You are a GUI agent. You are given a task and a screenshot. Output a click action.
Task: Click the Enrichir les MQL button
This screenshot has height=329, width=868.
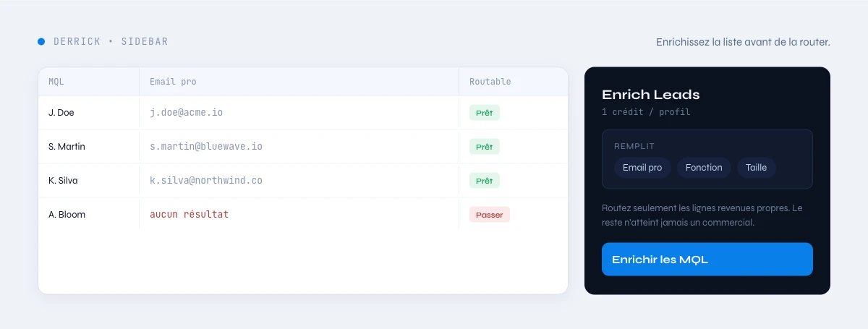[707, 260]
